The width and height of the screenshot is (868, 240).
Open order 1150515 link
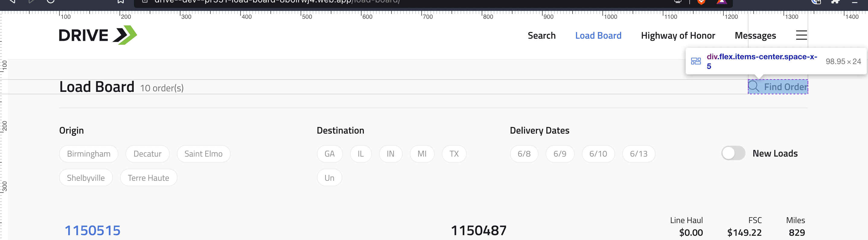pyautogui.click(x=92, y=231)
